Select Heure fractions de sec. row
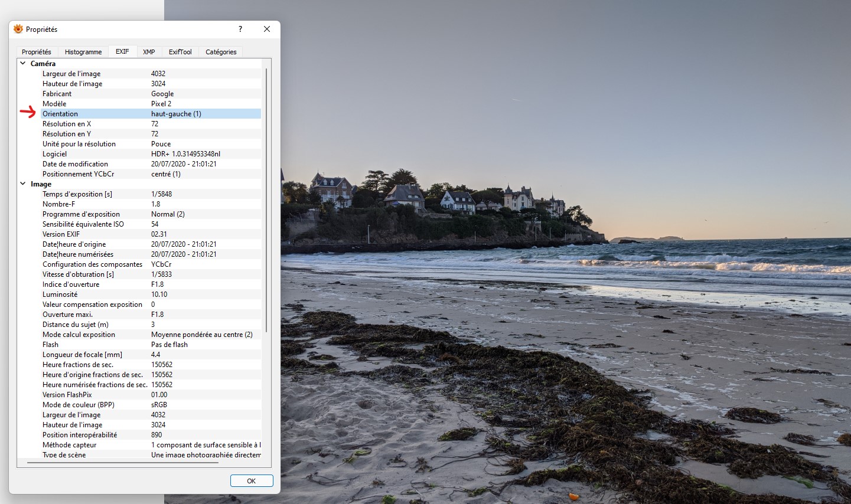The image size is (851, 504). tap(151, 365)
